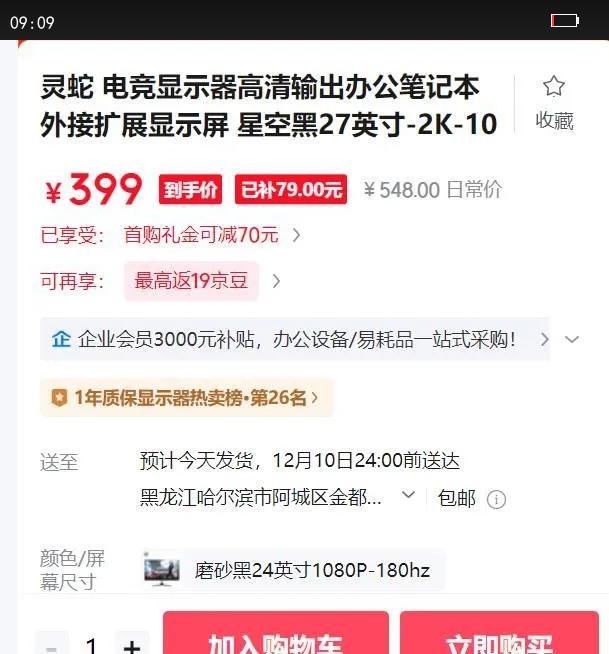Decrease quantity with the minus button

point(52,644)
